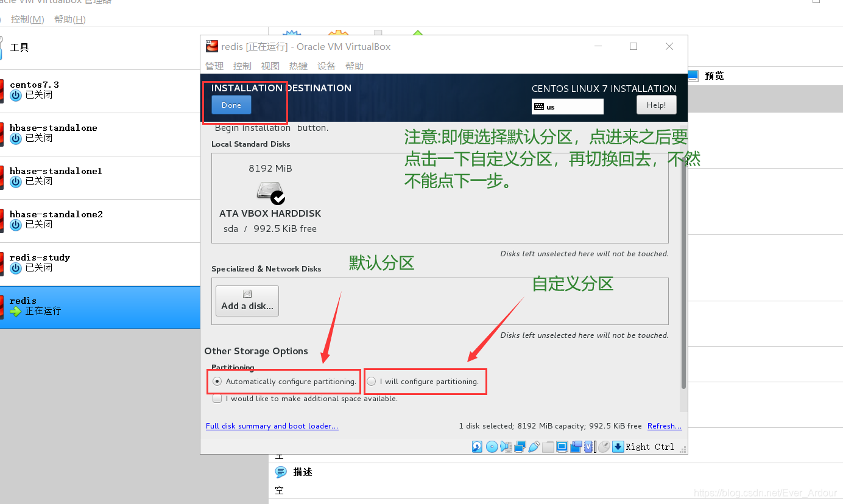
Task: Click the powered-off icon under hbase-standalone2
Action: tap(16, 225)
